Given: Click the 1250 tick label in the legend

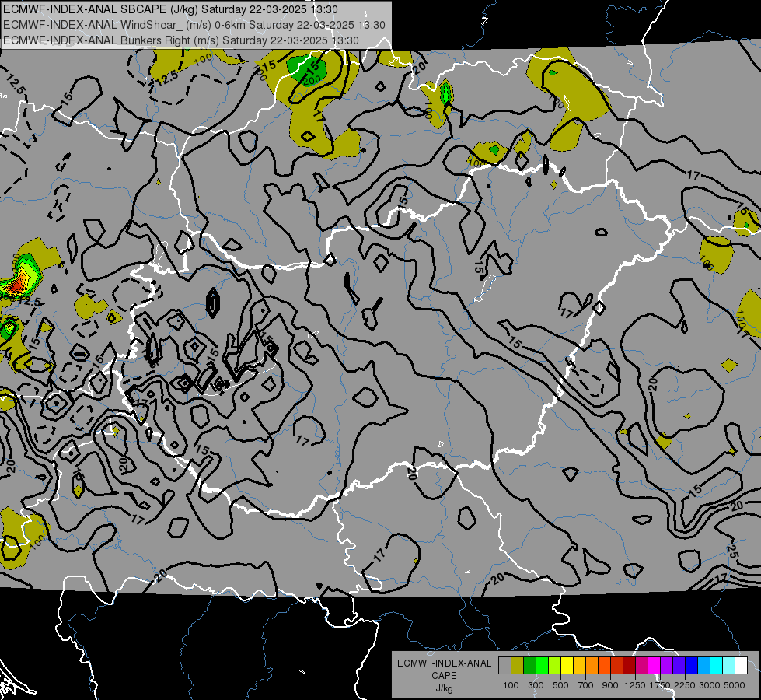Looking at the screenshot, I should point(635,685).
